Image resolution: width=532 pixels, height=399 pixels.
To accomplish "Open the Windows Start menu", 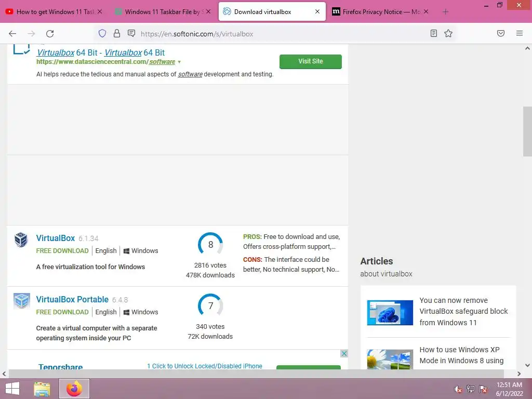I will pyautogui.click(x=12, y=389).
